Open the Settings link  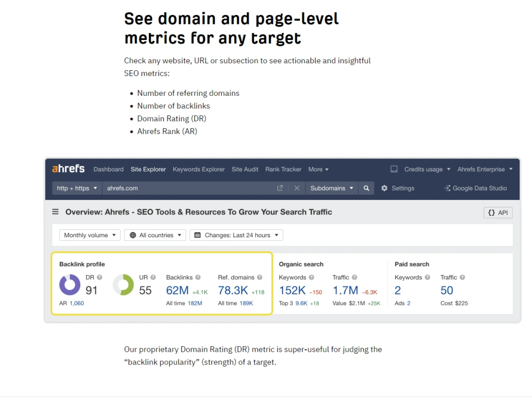click(403, 188)
